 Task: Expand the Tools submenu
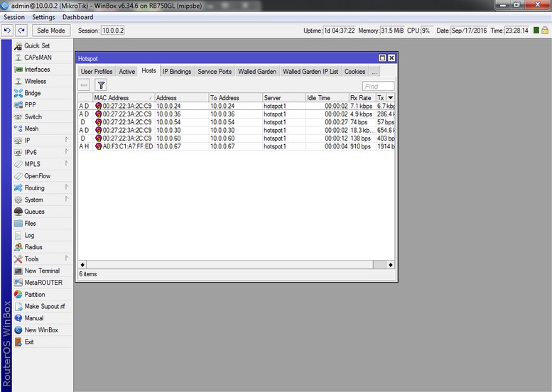click(67, 258)
